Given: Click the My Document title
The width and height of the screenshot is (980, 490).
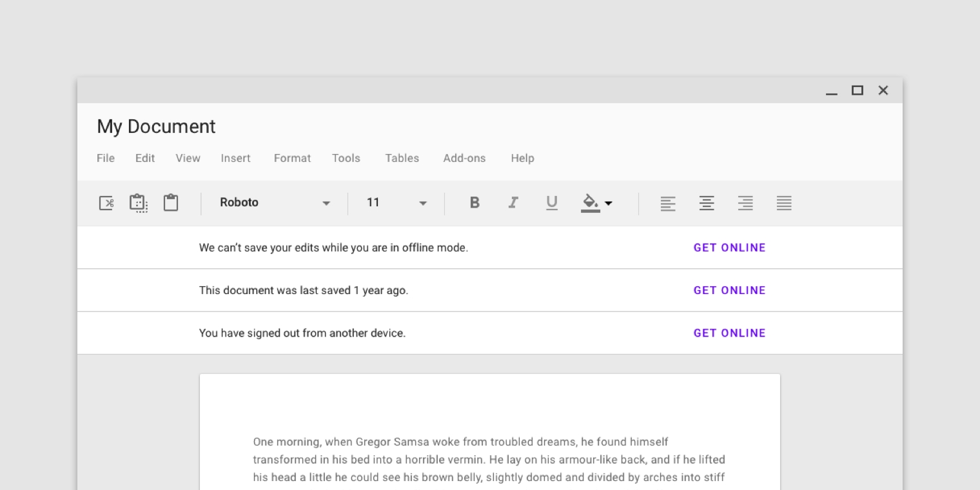Looking at the screenshot, I should 156,126.
